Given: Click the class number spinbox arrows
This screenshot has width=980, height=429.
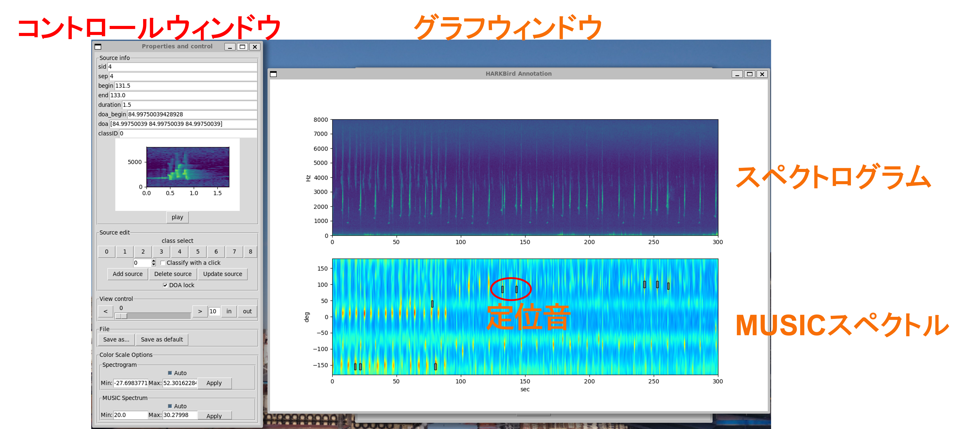Looking at the screenshot, I should point(154,263).
